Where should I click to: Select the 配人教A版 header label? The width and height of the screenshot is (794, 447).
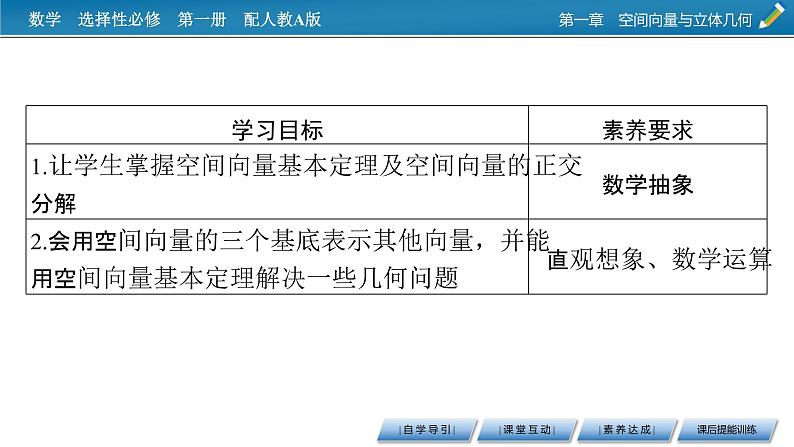(283, 19)
